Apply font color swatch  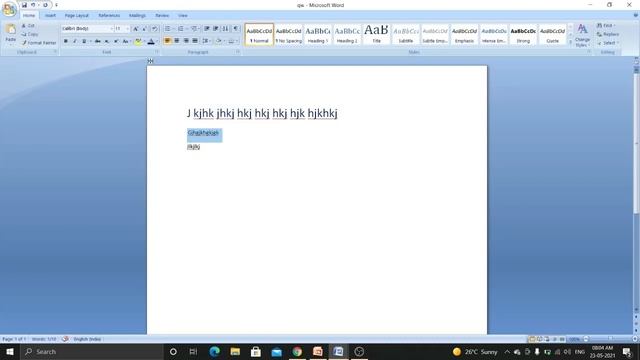(151, 41)
